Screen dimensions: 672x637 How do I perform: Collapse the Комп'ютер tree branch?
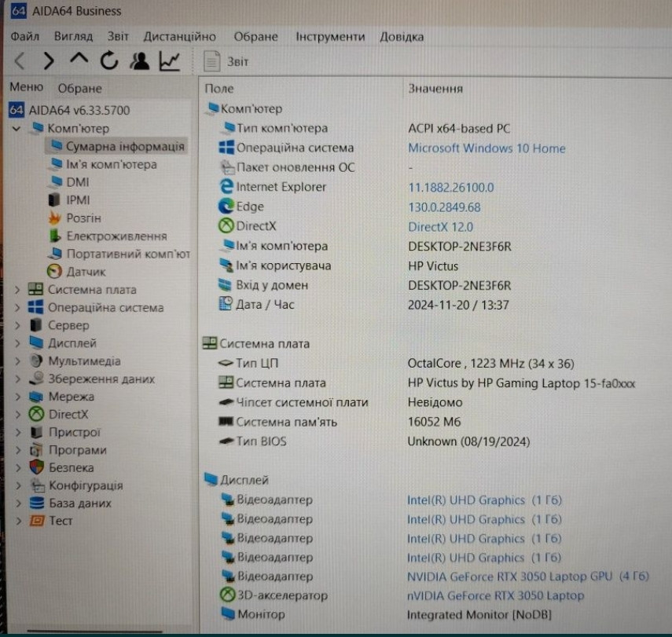pos(16,128)
